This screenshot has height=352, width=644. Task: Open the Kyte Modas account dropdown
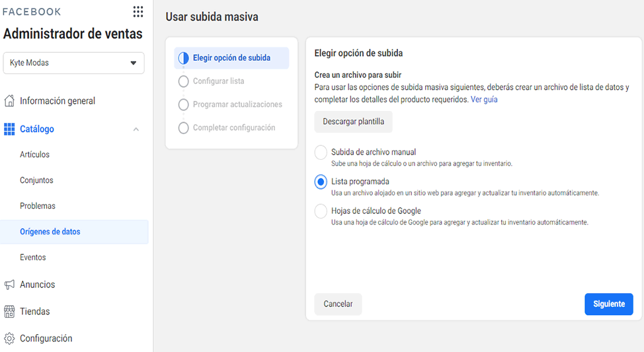pyautogui.click(x=73, y=63)
